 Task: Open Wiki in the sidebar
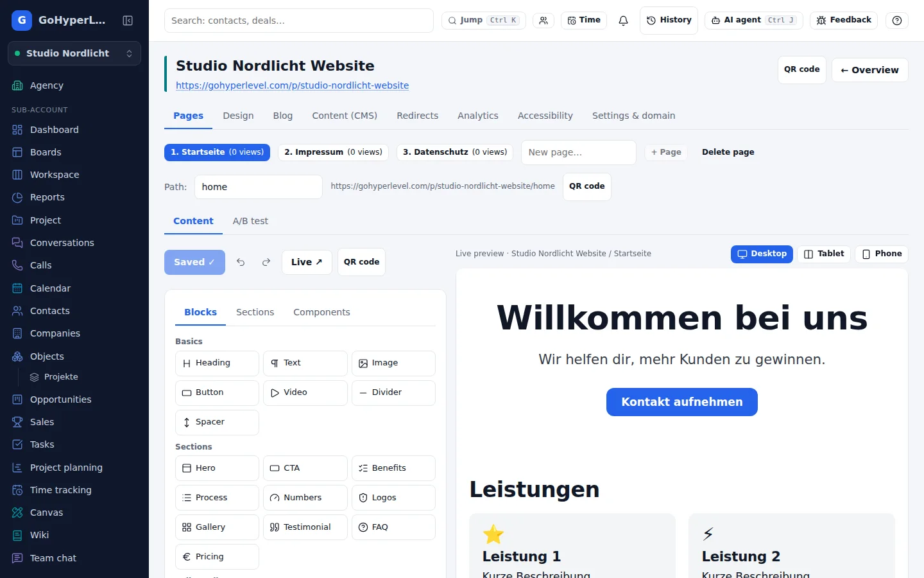(74, 535)
